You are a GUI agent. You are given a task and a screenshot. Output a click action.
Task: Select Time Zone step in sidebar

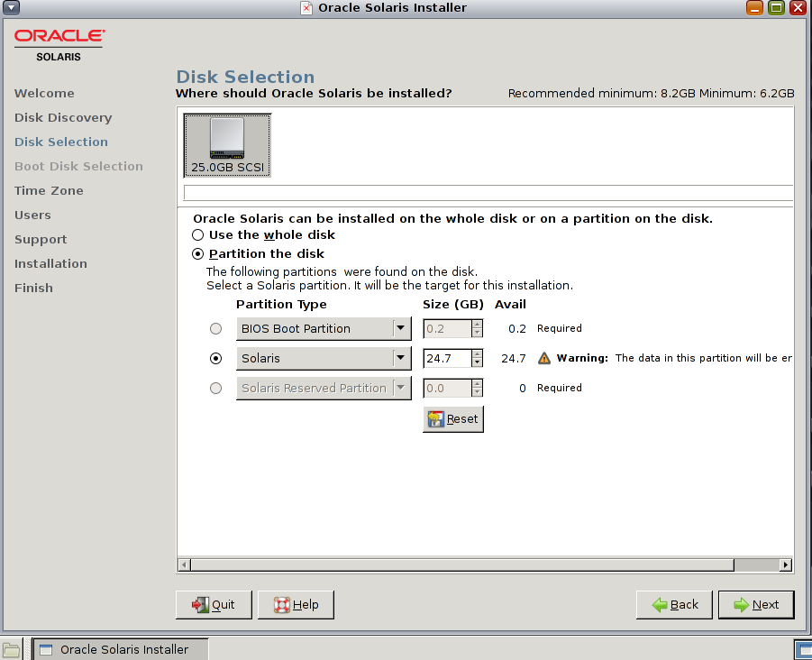pyautogui.click(x=49, y=190)
